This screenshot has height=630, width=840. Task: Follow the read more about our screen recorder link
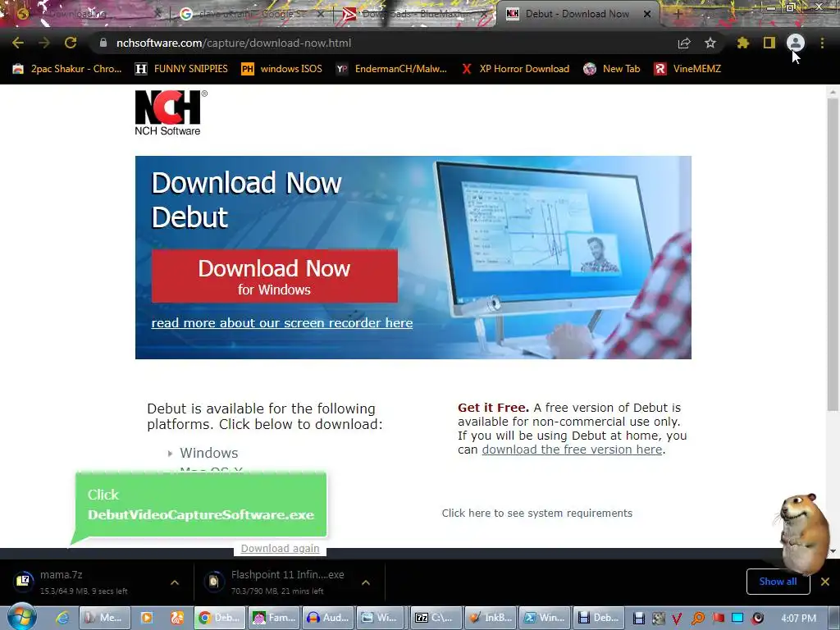(282, 323)
